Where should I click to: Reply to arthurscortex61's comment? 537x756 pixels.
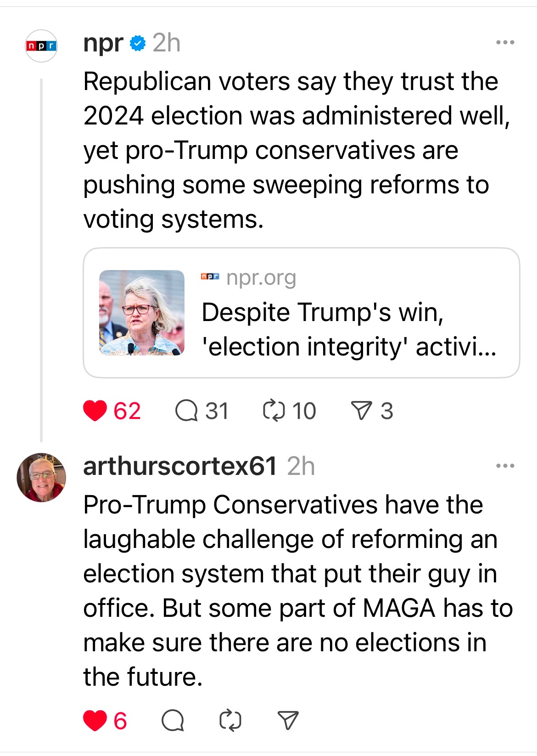173,720
